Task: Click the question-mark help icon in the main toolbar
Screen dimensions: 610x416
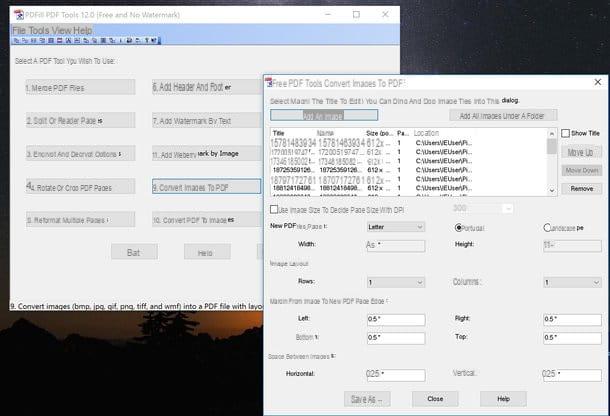Action: coord(147,40)
